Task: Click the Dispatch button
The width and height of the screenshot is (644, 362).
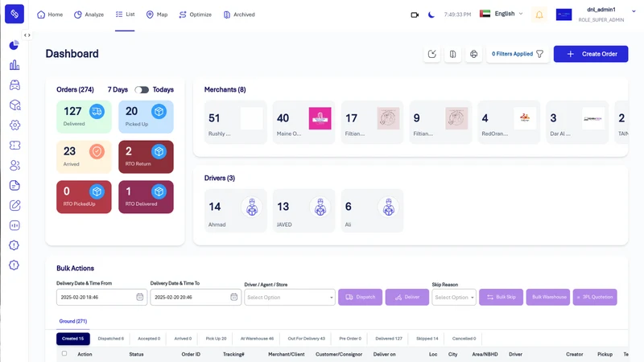Action: (x=360, y=297)
